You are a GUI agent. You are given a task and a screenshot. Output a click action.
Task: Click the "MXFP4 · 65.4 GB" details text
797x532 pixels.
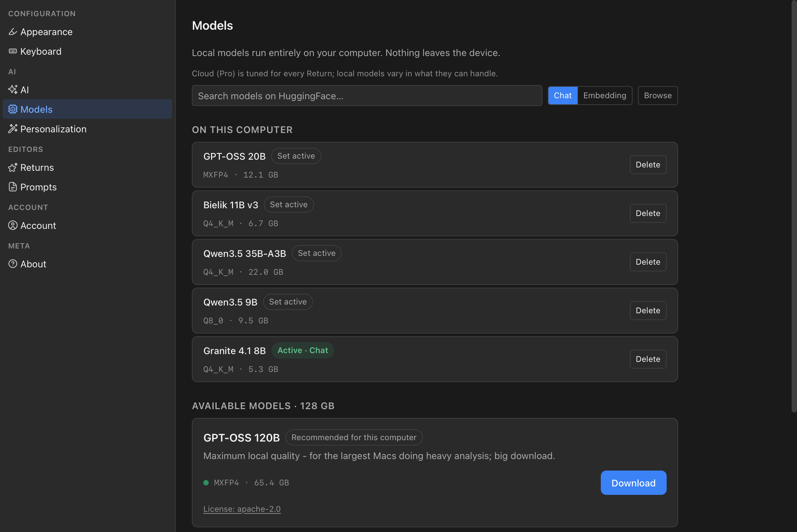(x=252, y=483)
